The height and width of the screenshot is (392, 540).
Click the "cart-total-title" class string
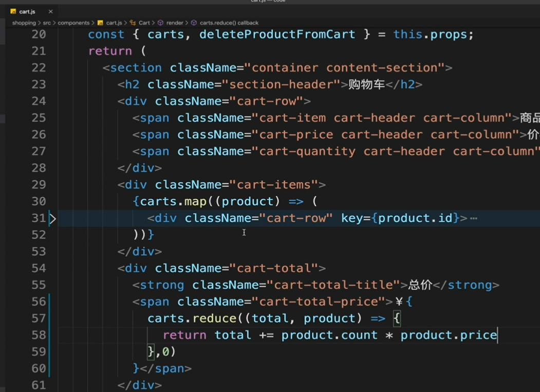click(x=333, y=285)
